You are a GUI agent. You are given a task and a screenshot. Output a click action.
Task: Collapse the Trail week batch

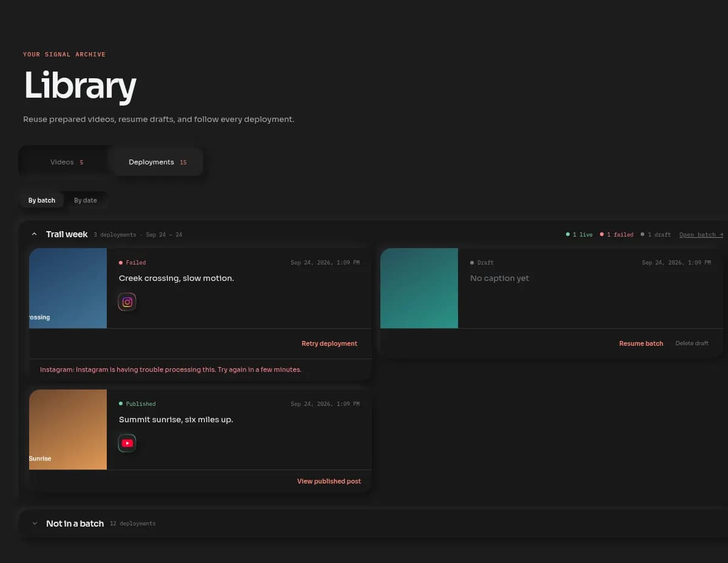click(35, 234)
